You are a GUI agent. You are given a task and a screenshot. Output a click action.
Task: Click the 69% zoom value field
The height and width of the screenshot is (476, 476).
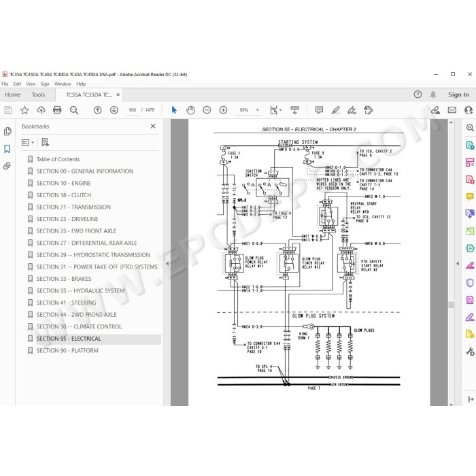(x=244, y=110)
